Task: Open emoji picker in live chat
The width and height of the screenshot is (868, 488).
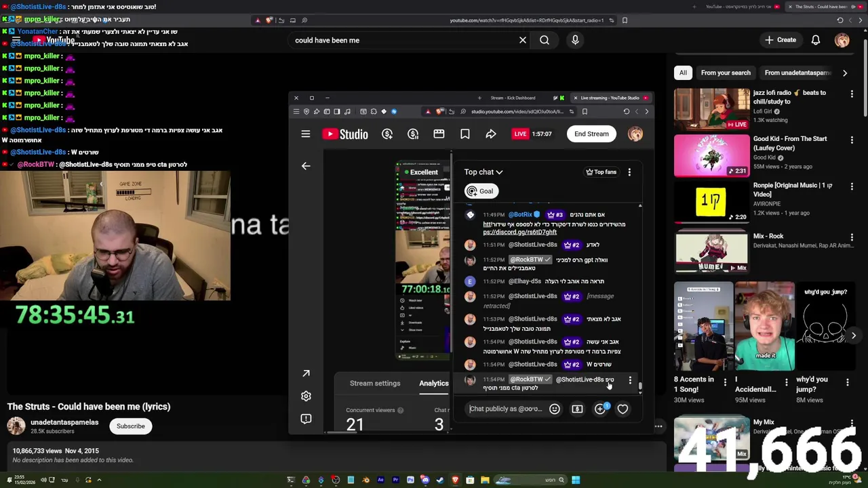Action: (555, 409)
